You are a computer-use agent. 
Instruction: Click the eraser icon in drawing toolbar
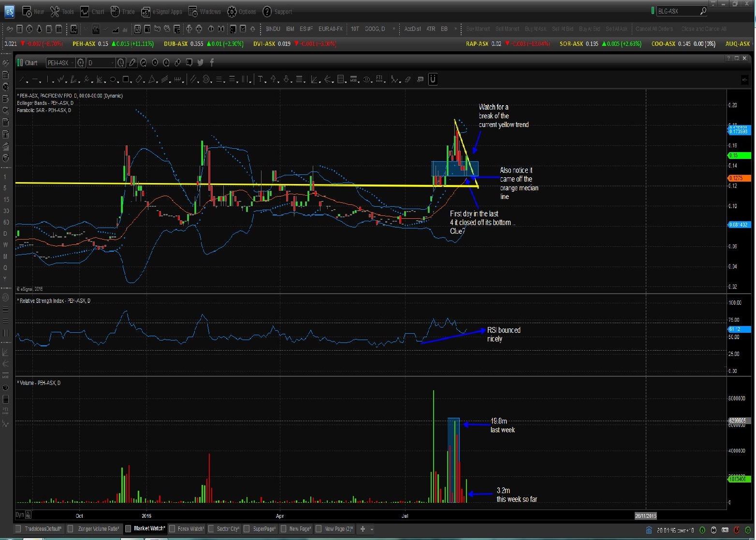[x=407, y=79]
